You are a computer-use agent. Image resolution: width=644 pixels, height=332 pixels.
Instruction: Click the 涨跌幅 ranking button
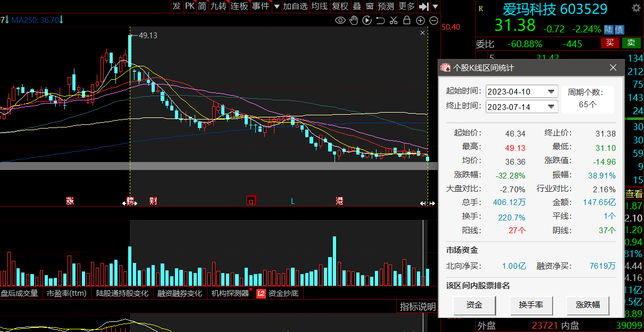588,305
